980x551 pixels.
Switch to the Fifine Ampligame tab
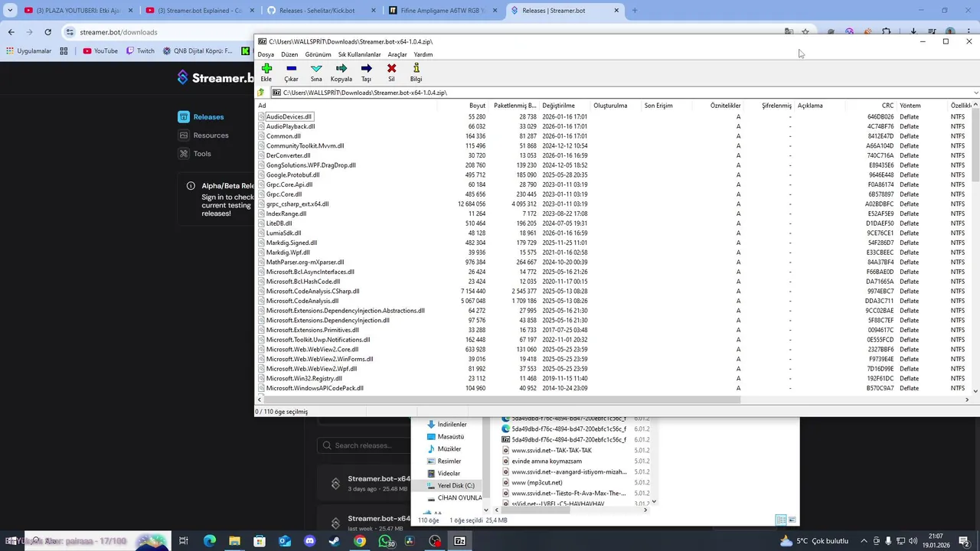pyautogui.click(x=443, y=11)
